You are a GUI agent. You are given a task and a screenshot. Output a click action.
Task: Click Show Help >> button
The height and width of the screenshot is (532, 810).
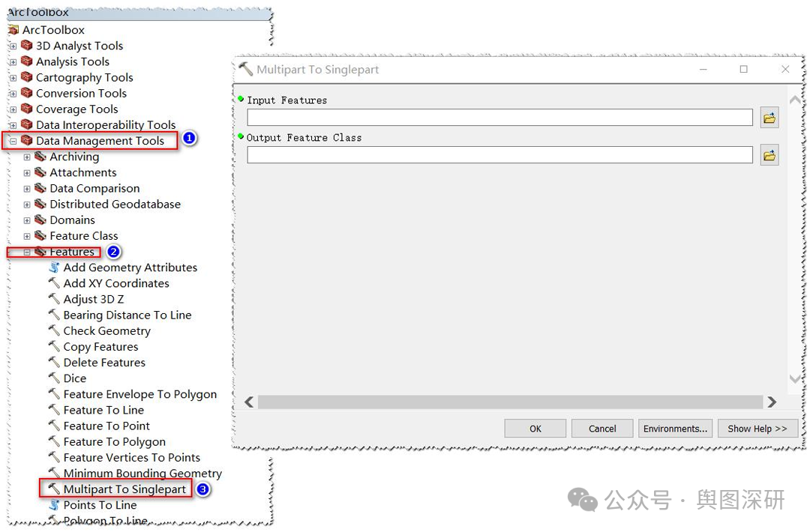[x=757, y=429]
